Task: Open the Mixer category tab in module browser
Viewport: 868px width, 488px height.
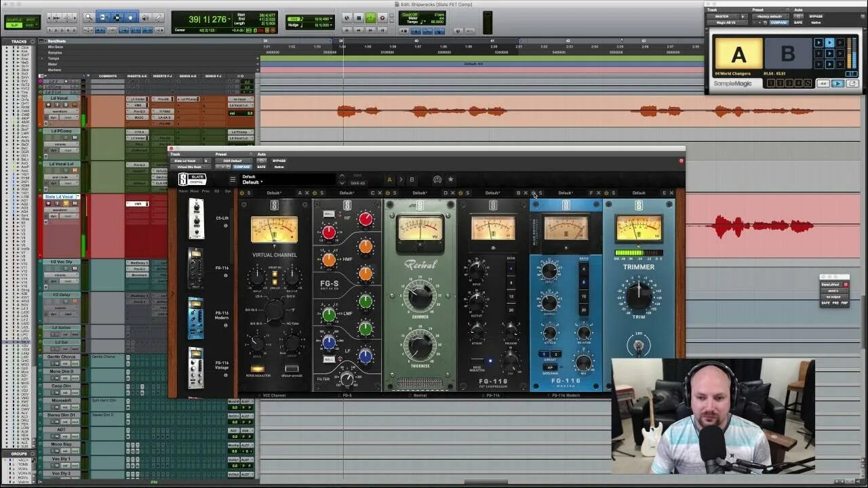Action: 194,191
